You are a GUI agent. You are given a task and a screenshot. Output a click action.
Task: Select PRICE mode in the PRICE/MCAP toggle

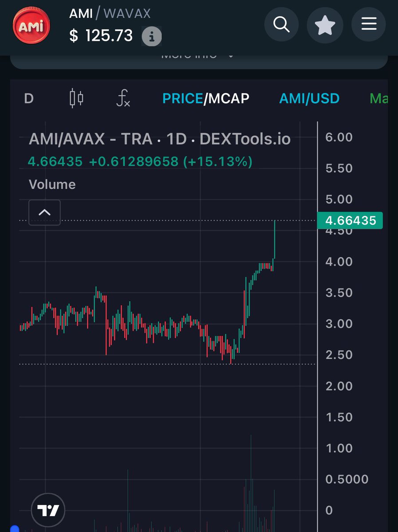click(x=182, y=98)
